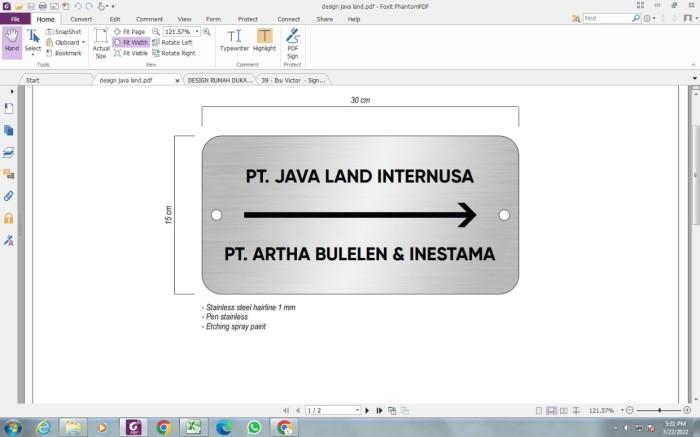Click the Find magnifier search icon
Screen dimensions: 700x437
(x=636, y=18)
